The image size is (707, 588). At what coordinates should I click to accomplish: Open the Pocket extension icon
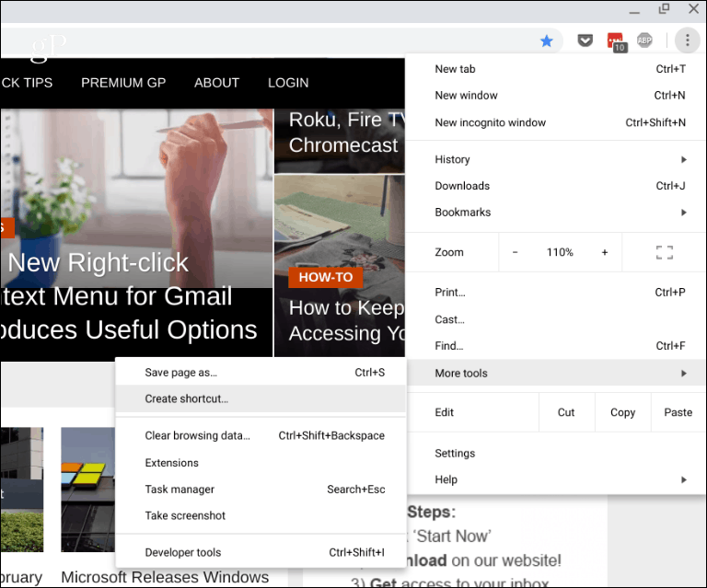pos(585,41)
